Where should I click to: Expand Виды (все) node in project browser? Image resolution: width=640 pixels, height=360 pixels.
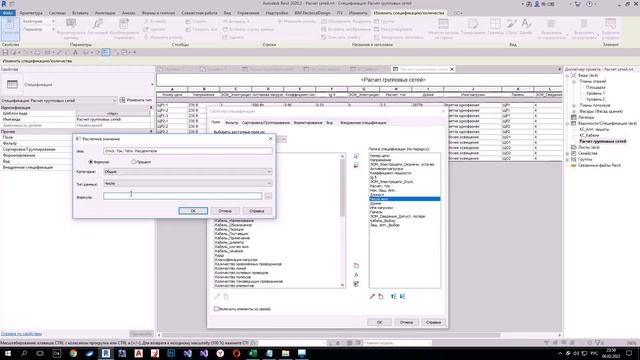coord(567,76)
